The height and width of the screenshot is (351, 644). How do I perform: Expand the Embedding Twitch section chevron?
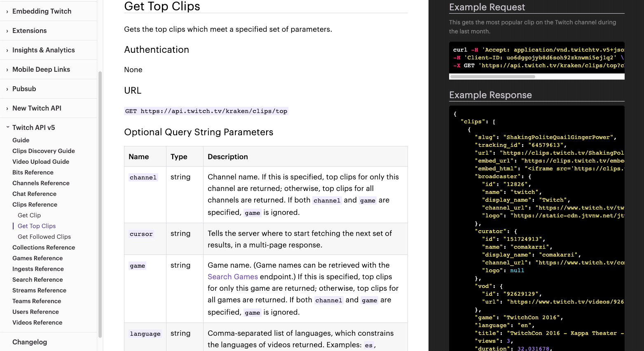pyautogui.click(x=7, y=12)
